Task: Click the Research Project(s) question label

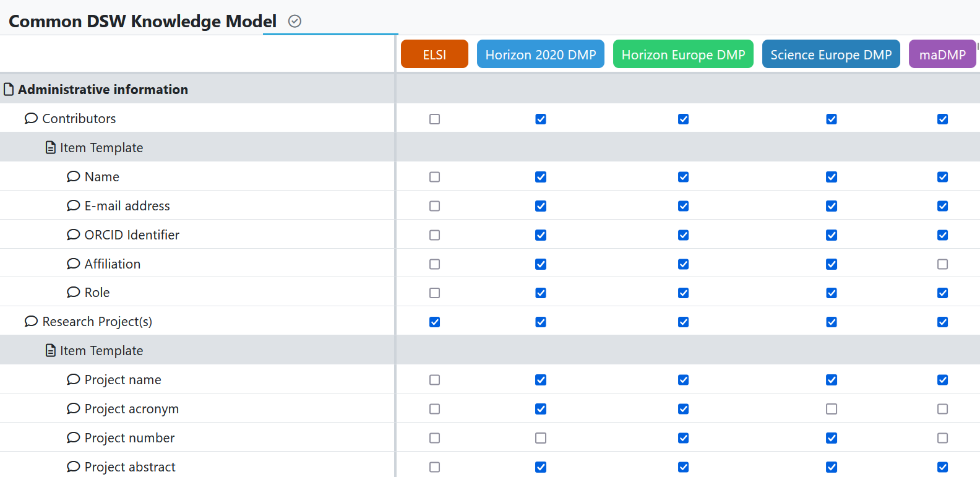Action: pyautogui.click(x=97, y=322)
